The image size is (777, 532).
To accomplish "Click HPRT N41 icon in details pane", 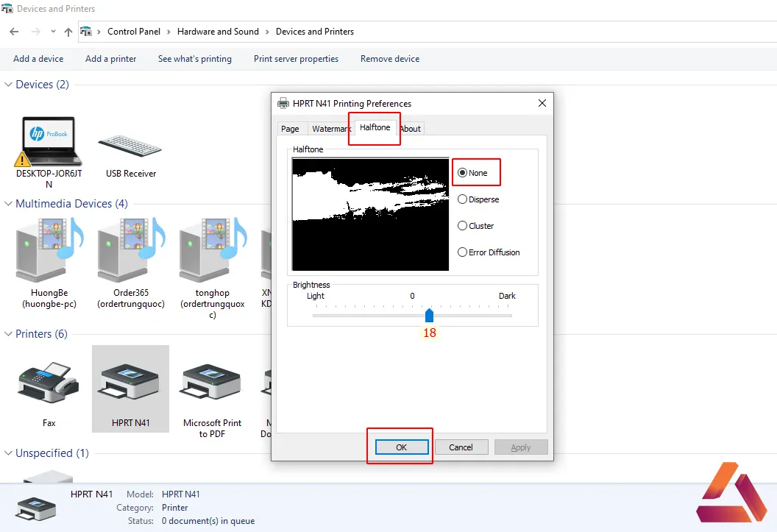I will coord(35,508).
